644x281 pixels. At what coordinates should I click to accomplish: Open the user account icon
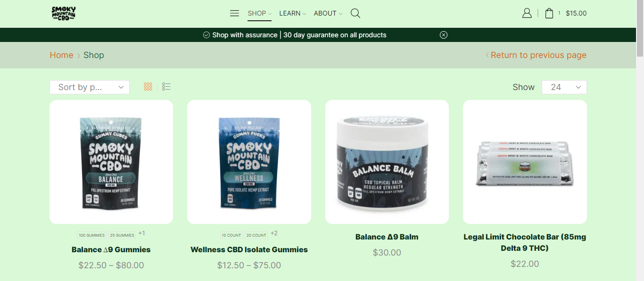527,13
